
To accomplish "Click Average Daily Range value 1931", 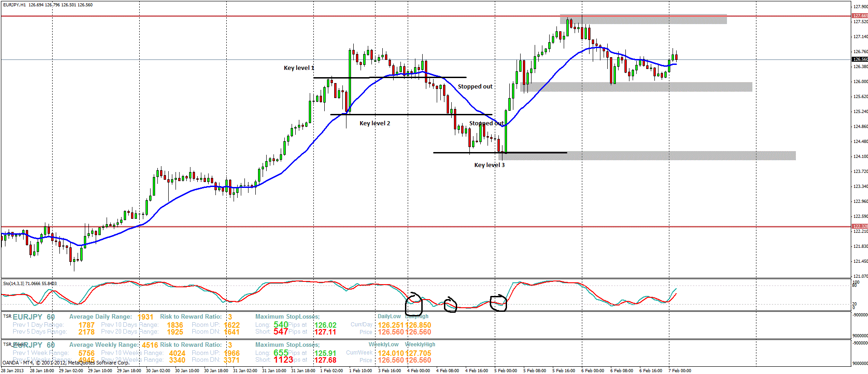I will [145, 317].
